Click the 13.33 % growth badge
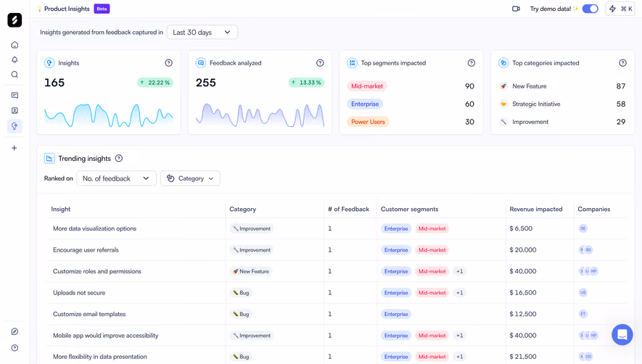This screenshot has height=364, width=642. [307, 83]
